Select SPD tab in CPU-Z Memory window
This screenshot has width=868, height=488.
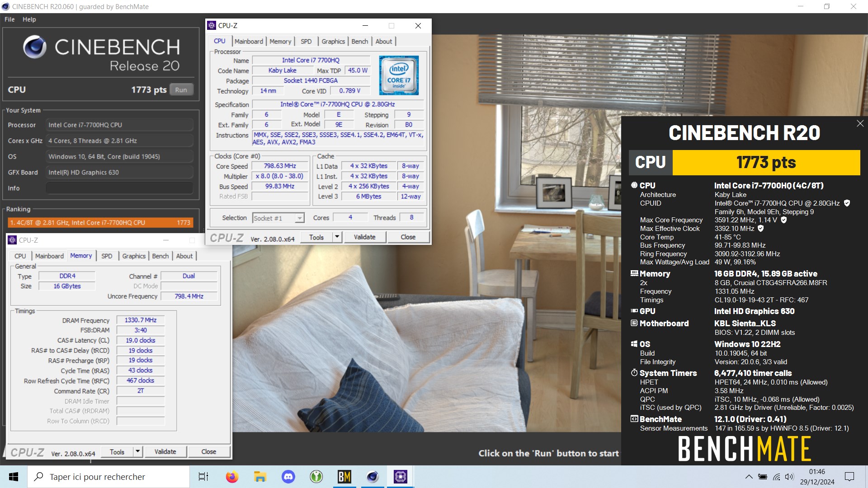point(107,256)
